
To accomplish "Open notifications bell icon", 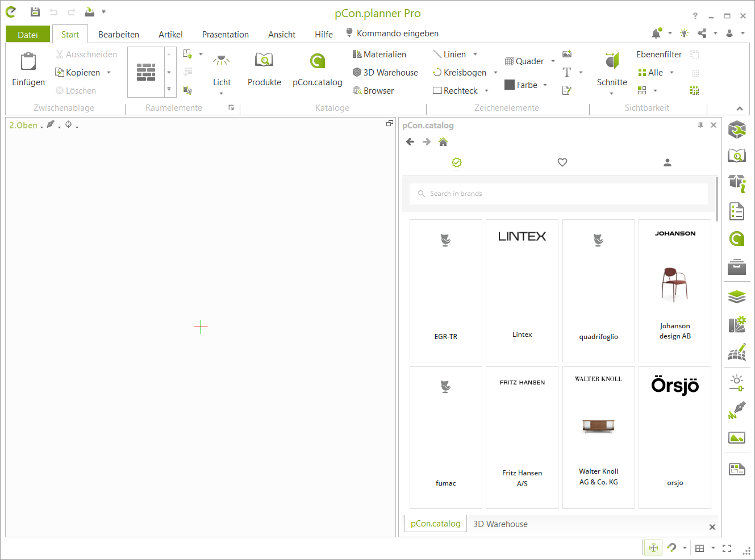I will pyautogui.click(x=657, y=34).
